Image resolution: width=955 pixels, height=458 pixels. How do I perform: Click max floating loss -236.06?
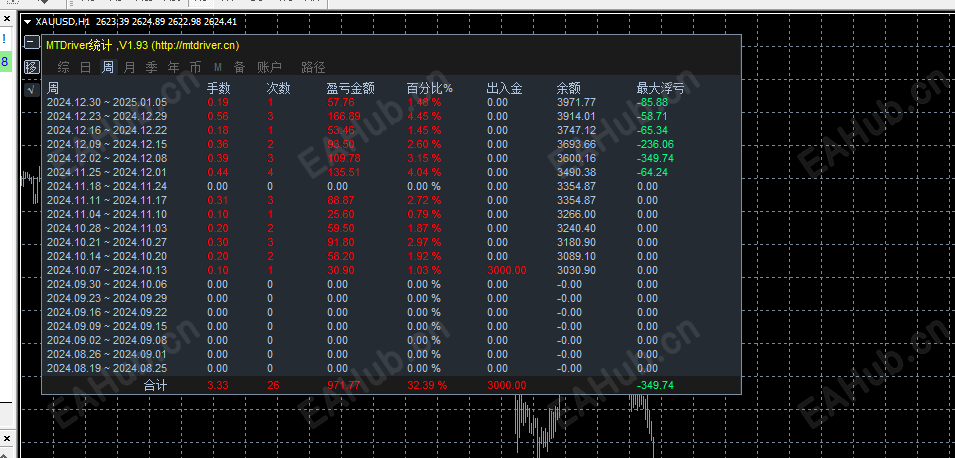(x=655, y=144)
